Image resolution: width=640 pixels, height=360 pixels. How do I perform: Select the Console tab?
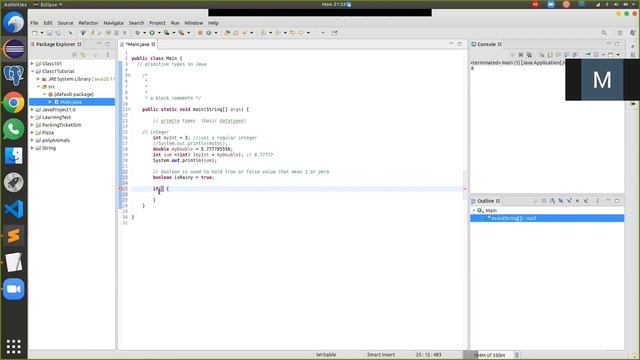point(487,44)
